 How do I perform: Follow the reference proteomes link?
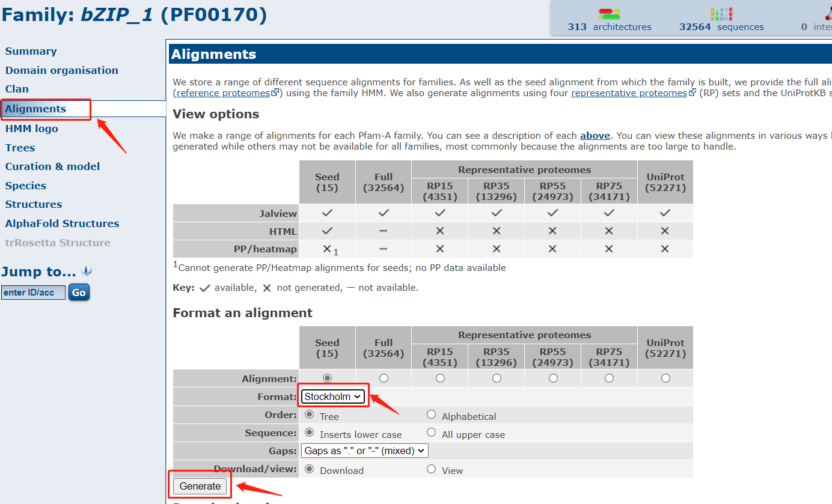(x=223, y=93)
